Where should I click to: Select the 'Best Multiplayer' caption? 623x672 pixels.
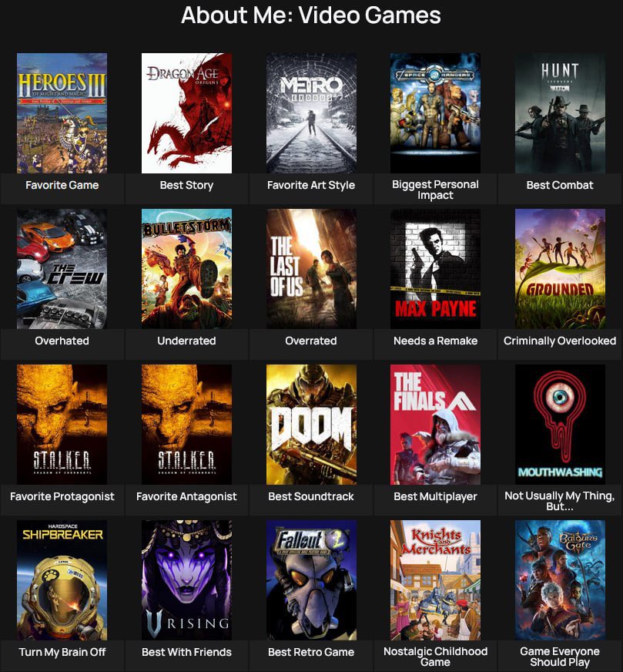click(435, 496)
